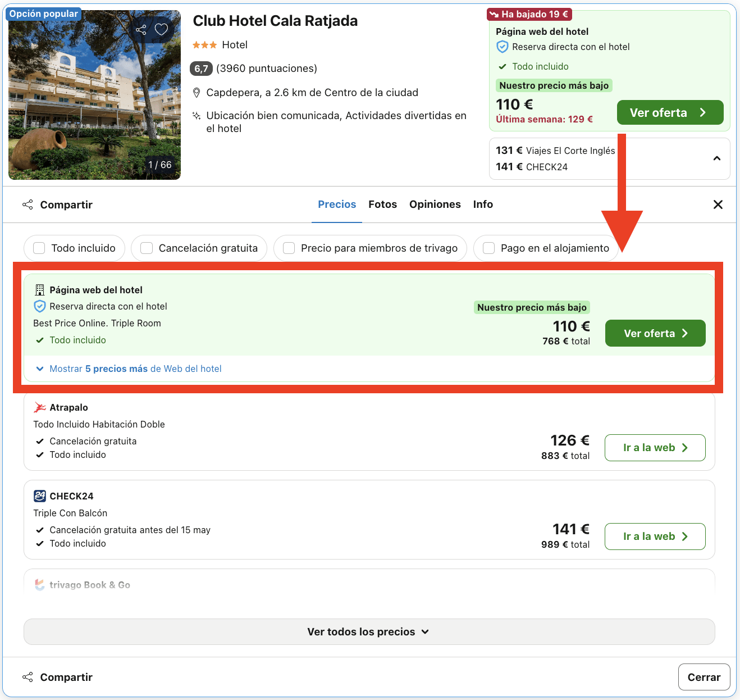The image size is (740, 700).
Task: Click the building icon beside Página web del hotel
Action: pyautogui.click(x=39, y=290)
